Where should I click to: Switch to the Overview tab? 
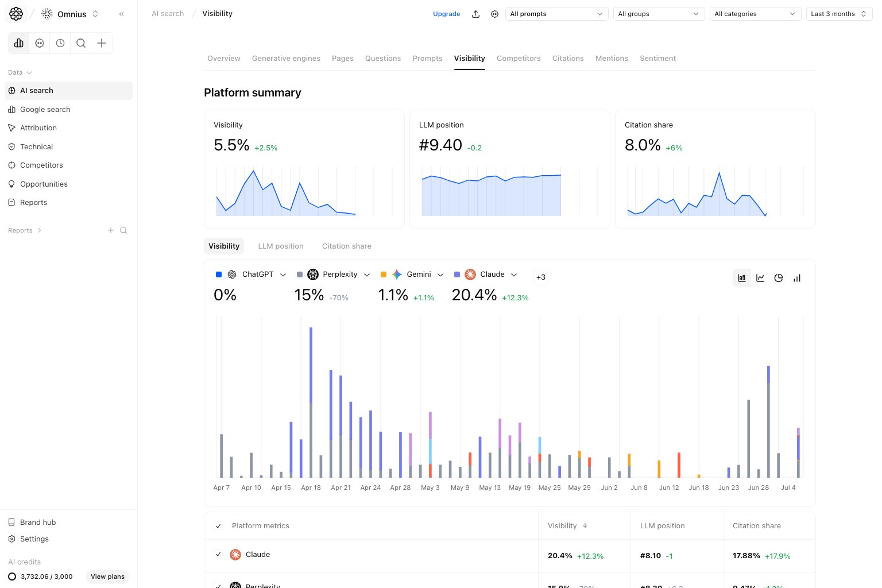point(224,59)
